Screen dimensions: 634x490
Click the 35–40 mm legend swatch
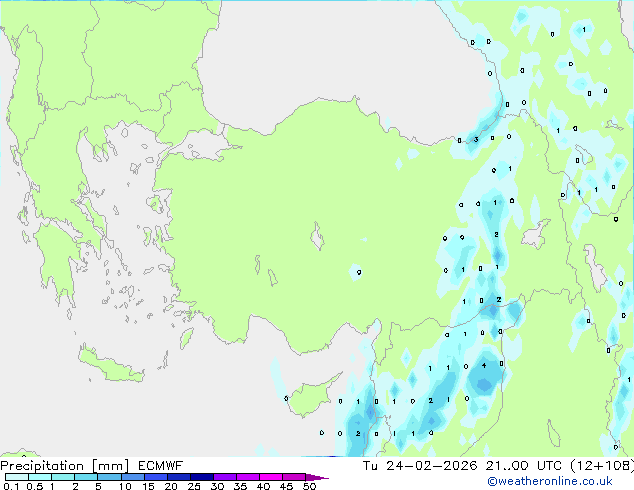coord(247,477)
